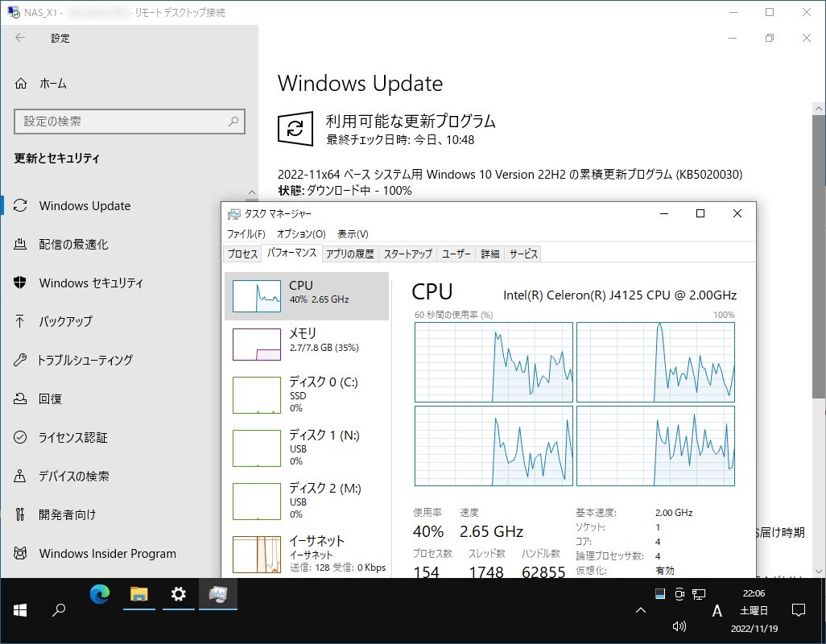826x644 pixels.
Task: Click the status text ダウンロード中 - 100%
Action: pos(359,191)
